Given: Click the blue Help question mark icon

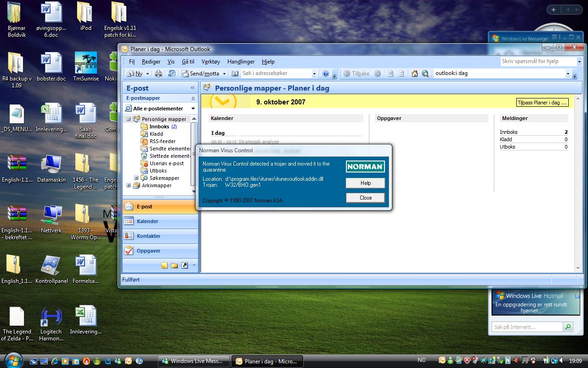Looking at the screenshot, I should 326,74.
